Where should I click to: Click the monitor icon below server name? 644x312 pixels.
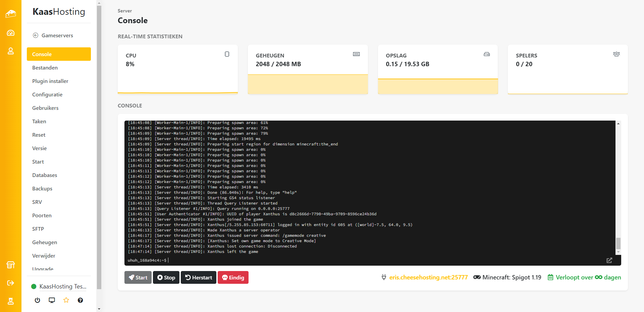[52, 300]
